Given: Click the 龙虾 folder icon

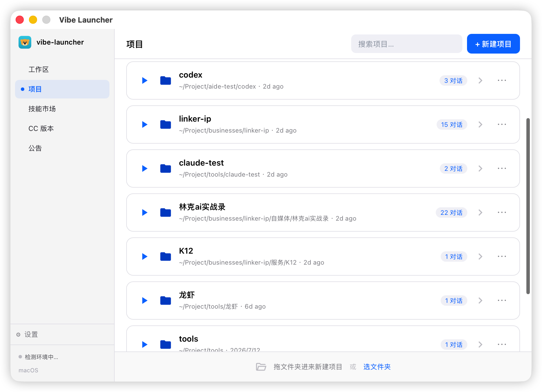Looking at the screenshot, I should click(166, 301).
